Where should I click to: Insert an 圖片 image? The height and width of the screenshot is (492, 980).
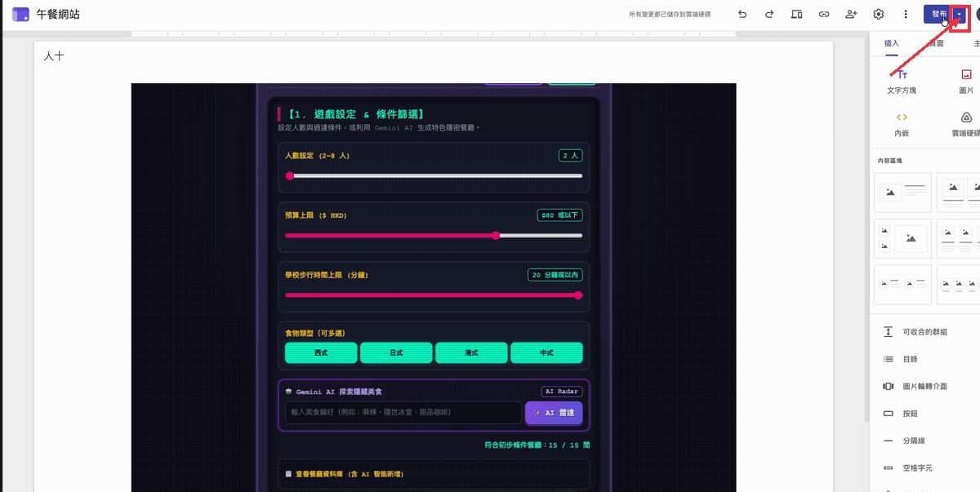pos(966,81)
